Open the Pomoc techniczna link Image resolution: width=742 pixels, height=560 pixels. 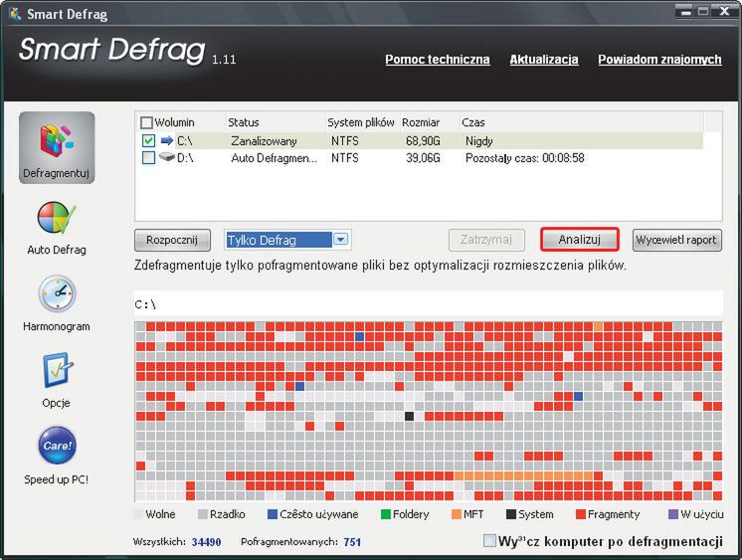[x=438, y=60]
